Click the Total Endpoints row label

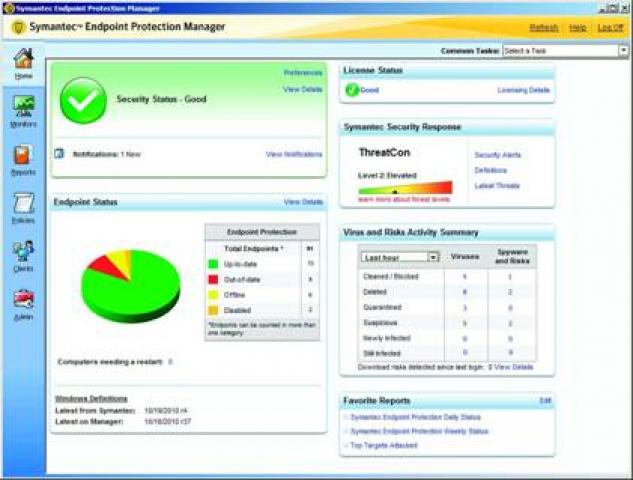pos(254,249)
